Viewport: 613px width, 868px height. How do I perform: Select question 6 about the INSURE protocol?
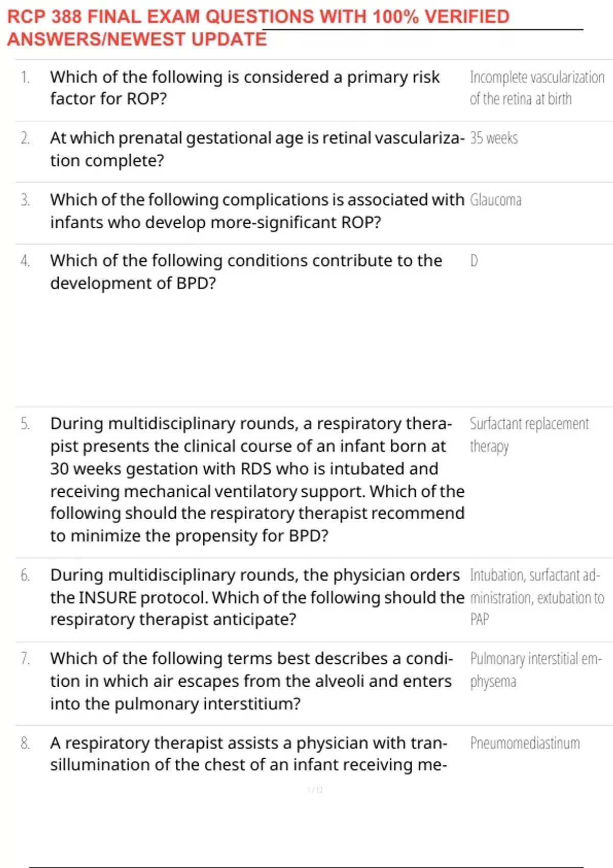(x=257, y=597)
